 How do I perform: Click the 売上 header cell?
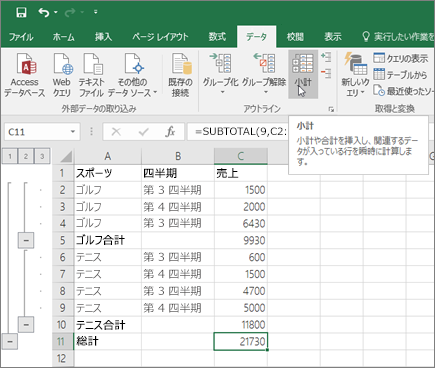(x=241, y=173)
